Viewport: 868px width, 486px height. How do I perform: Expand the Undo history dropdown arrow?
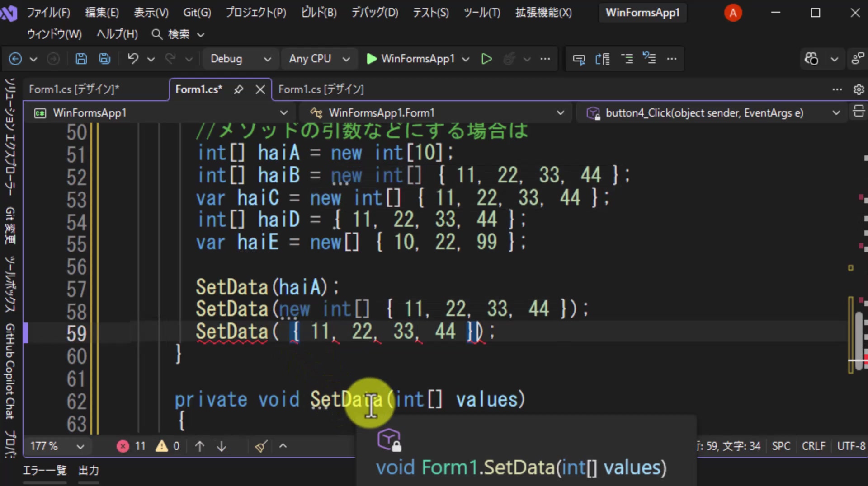(151, 59)
